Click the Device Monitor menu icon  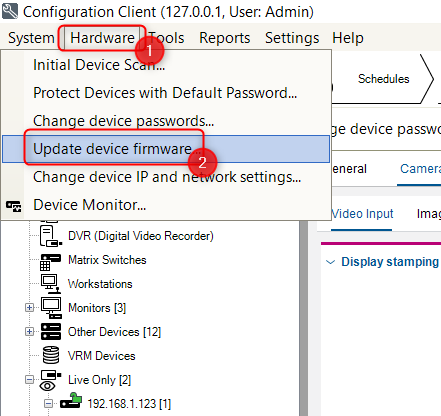click(x=14, y=206)
